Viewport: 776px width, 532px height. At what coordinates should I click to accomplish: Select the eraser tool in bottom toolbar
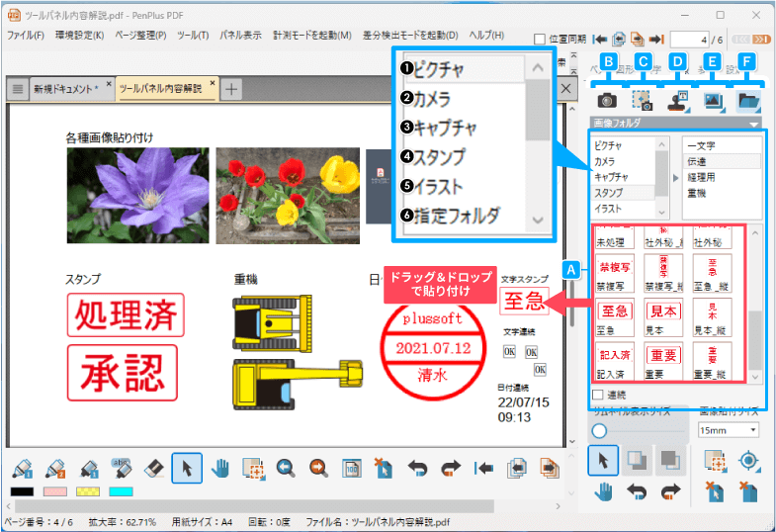152,468
